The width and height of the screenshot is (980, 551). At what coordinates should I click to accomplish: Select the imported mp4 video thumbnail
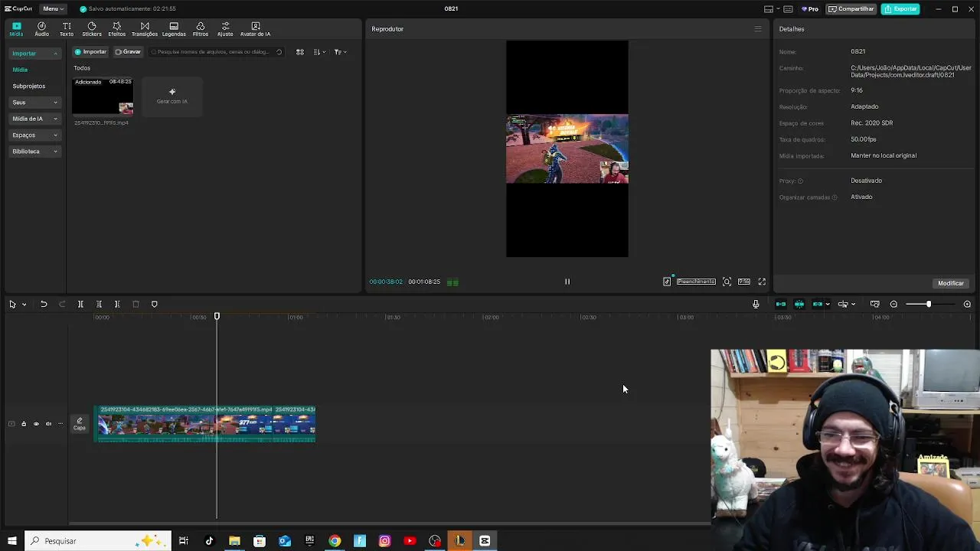click(x=103, y=96)
